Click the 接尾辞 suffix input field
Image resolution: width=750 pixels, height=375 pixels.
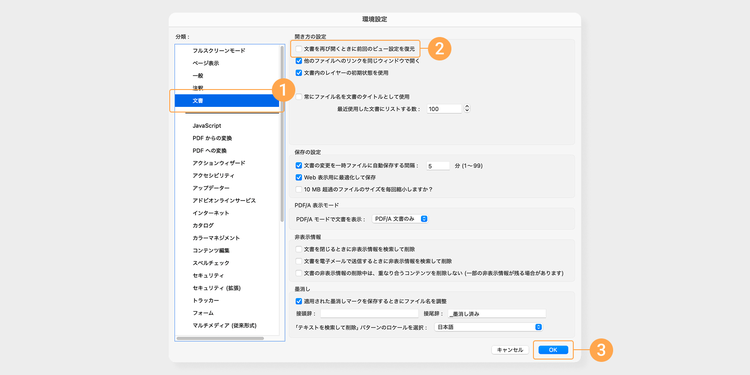tap(497, 314)
